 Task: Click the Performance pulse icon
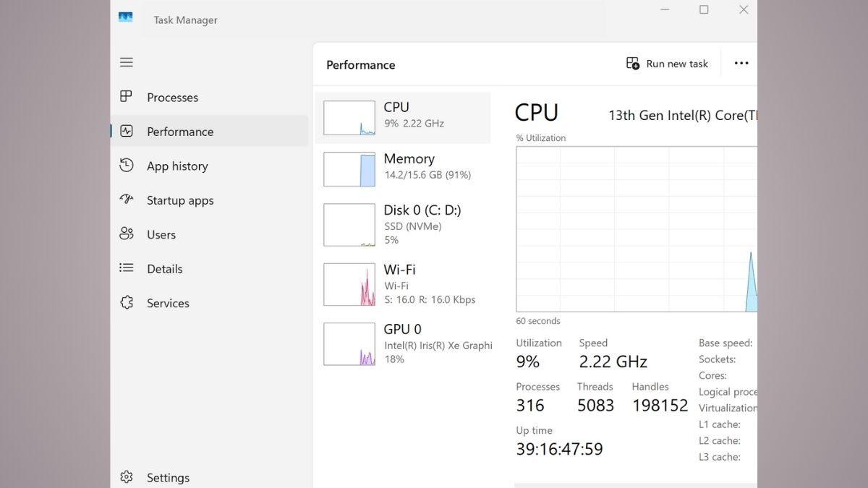(x=127, y=131)
